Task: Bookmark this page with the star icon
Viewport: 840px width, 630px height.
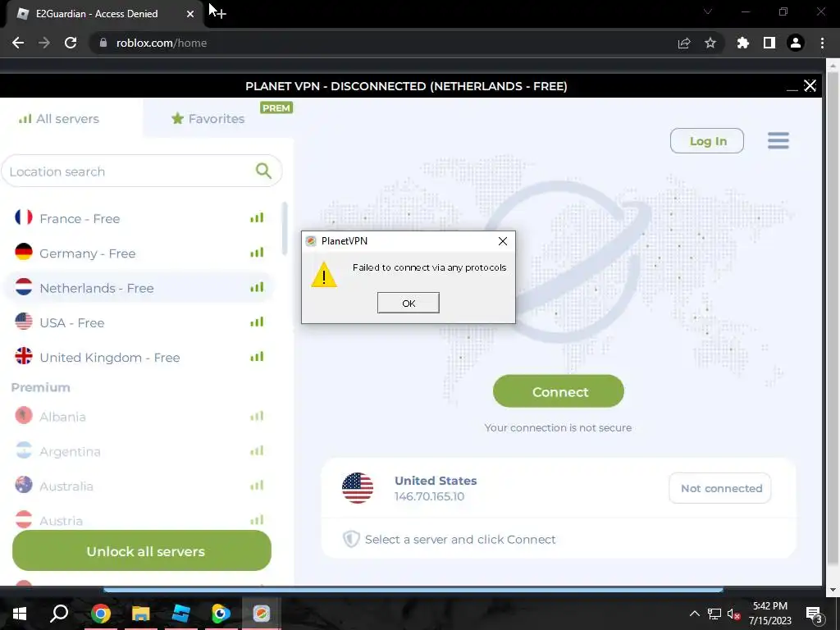Action: 710,43
